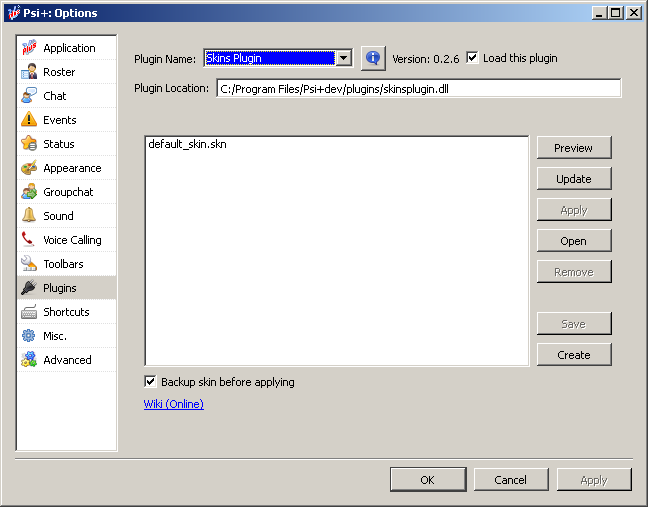The image size is (648, 507).
Task: Expand the Plugin Name dropdown arrow
Action: coord(344,58)
